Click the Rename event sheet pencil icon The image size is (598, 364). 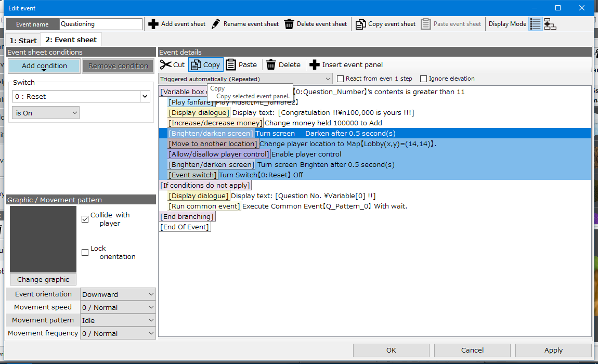pos(215,24)
